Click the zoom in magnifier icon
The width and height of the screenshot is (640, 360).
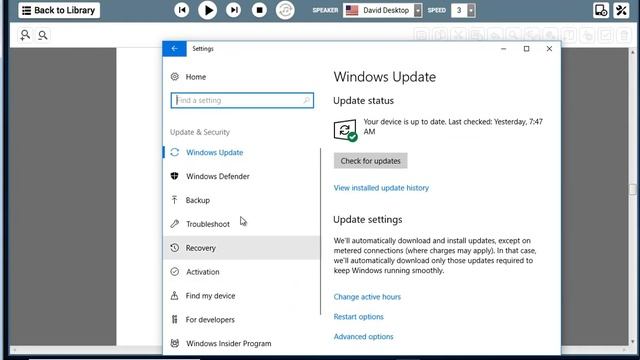pos(25,35)
